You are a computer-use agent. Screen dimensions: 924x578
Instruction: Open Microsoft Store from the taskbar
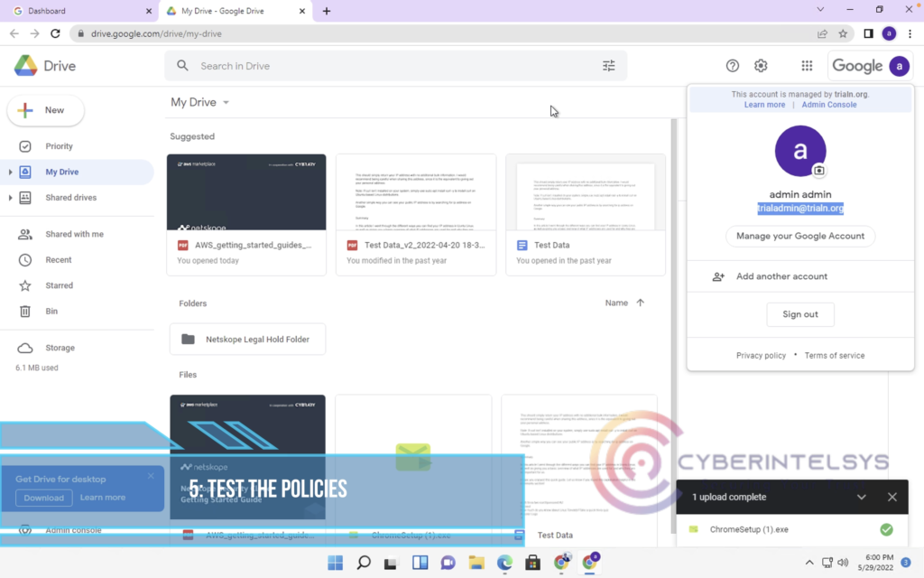click(532, 563)
